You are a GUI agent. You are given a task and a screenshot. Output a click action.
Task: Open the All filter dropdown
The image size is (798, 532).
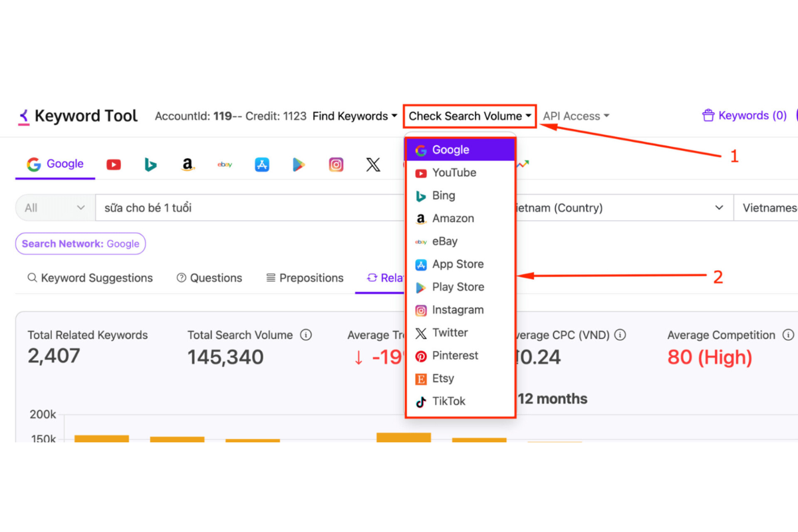(x=55, y=208)
